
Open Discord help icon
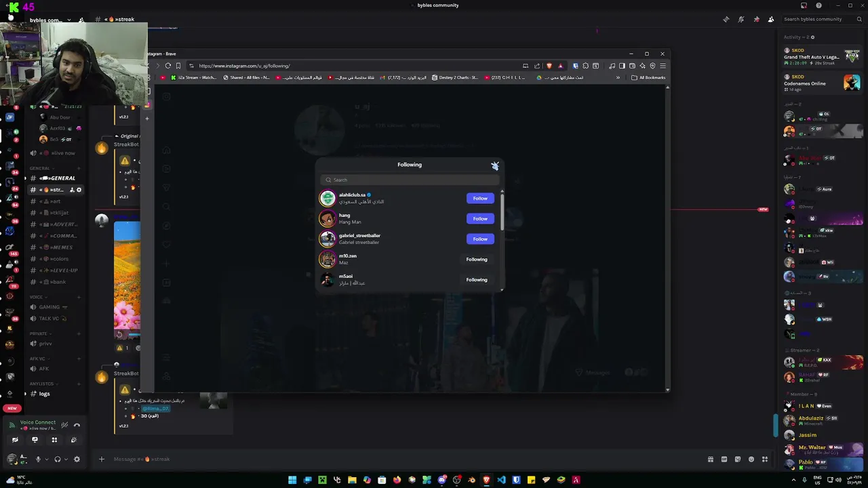[x=818, y=5]
